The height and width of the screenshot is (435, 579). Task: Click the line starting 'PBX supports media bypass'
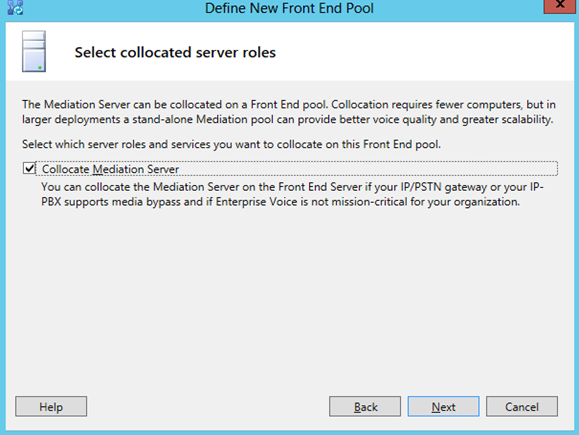[280, 202]
